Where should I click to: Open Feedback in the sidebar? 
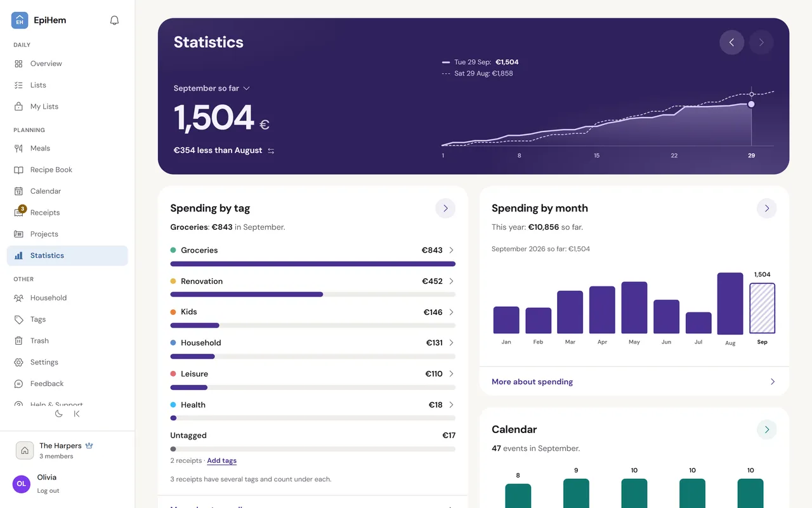click(x=67, y=384)
